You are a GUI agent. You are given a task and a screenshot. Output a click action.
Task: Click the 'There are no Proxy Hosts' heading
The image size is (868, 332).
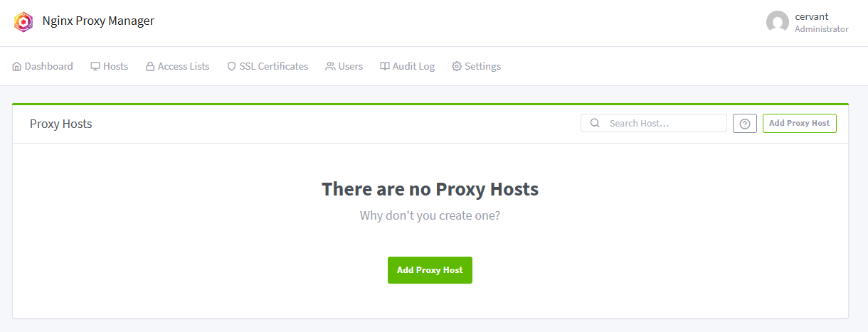tap(430, 189)
